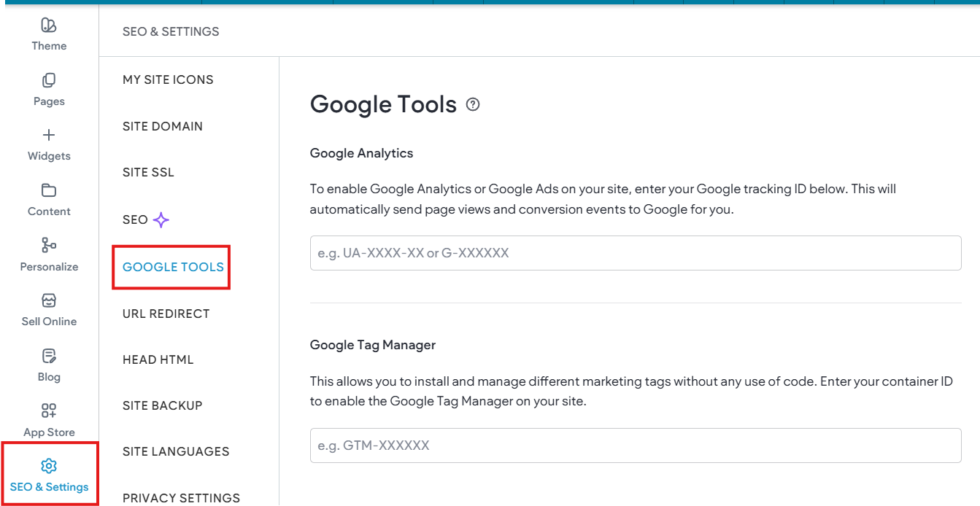The image size is (980, 506).
Task: Select Google Tools menu item
Action: pyautogui.click(x=173, y=267)
